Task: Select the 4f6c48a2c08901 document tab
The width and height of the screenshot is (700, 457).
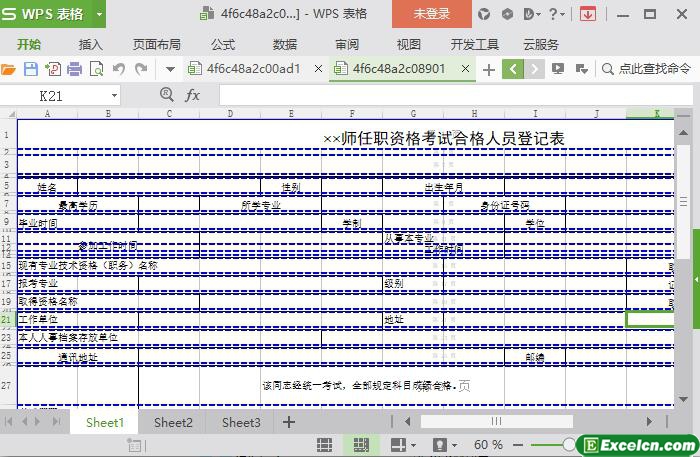Action: (398, 69)
